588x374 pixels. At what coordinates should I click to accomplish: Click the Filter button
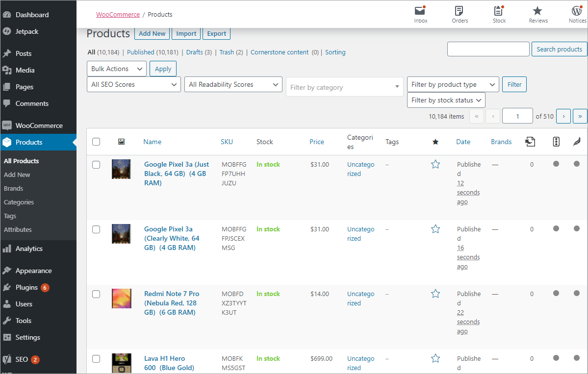click(514, 84)
